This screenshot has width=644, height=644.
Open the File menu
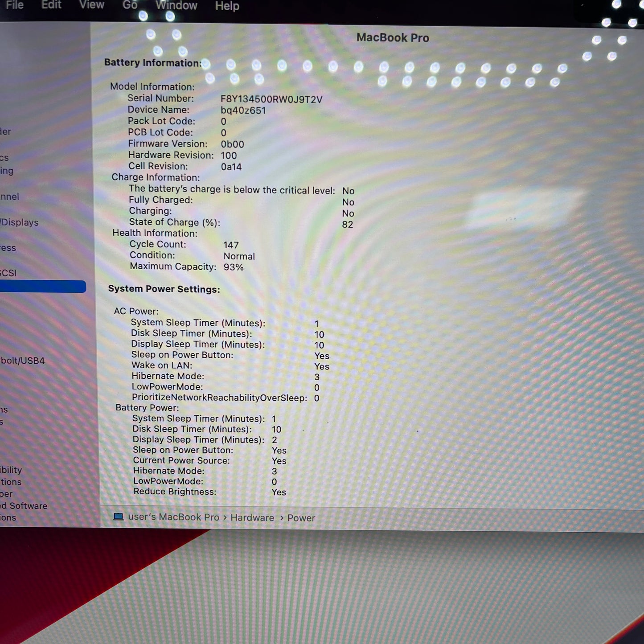point(14,5)
